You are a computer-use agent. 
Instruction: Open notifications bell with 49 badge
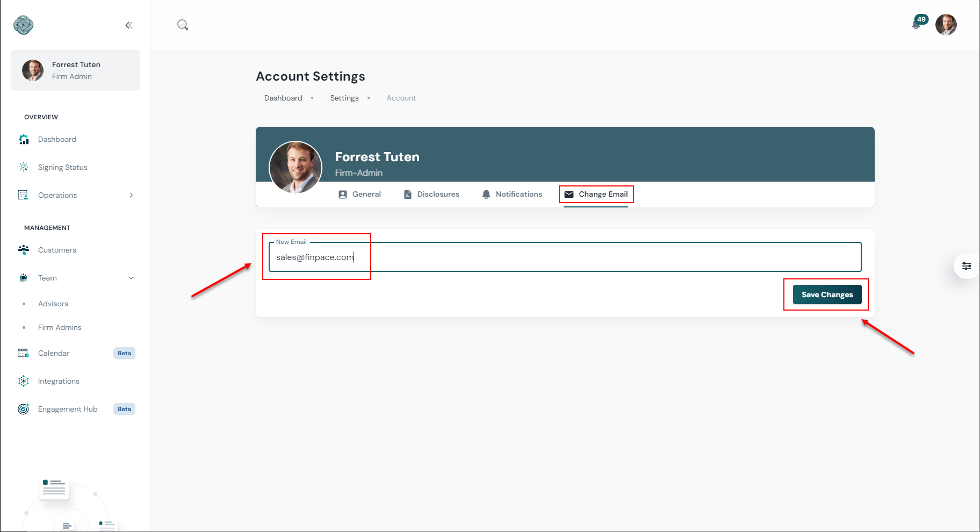point(917,24)
